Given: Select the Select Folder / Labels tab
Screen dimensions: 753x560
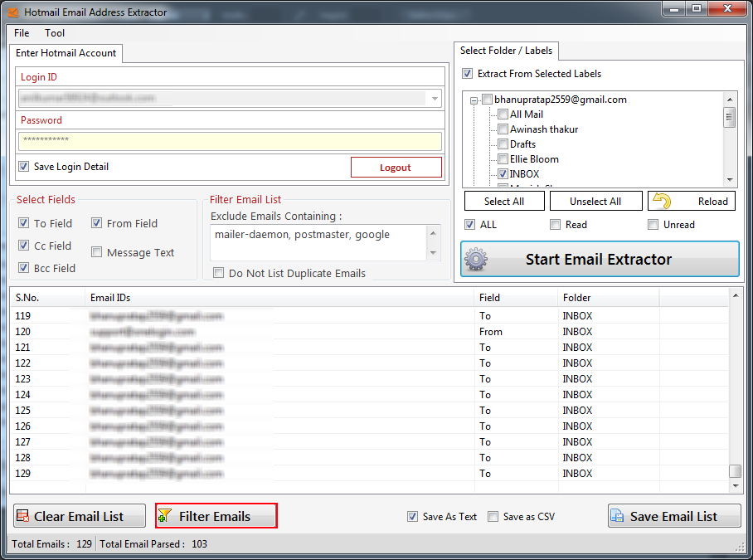Looking at the screenshot, I should click(506, 51).
